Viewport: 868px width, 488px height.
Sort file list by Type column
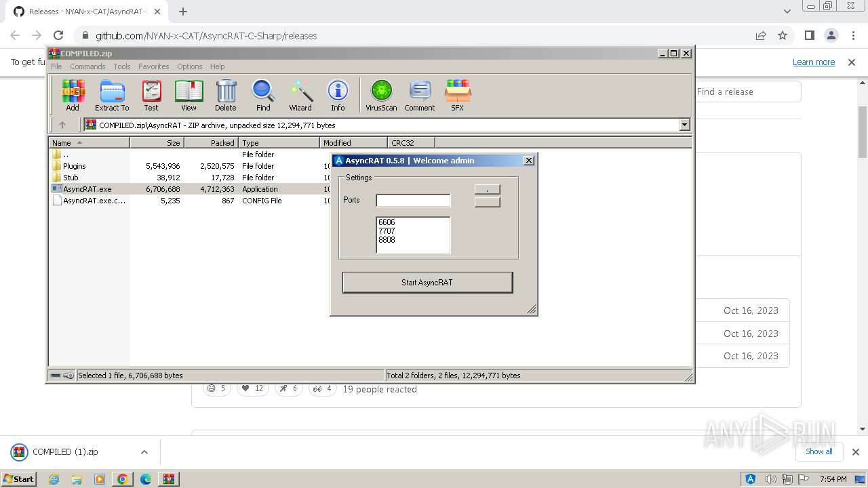279,142
